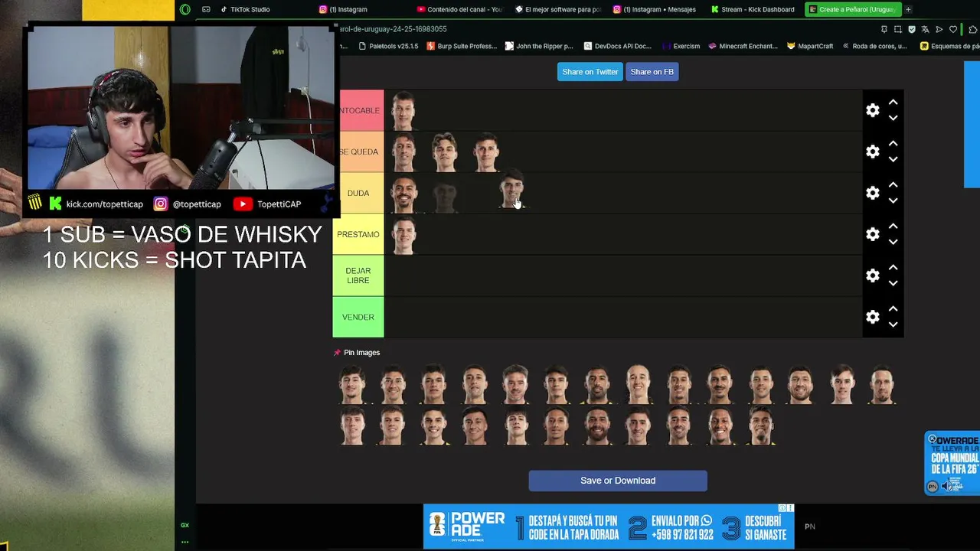This screenshot has height=551, width=980.
Task: Open John the Ripper bookmark
Action: click(539, 46)
